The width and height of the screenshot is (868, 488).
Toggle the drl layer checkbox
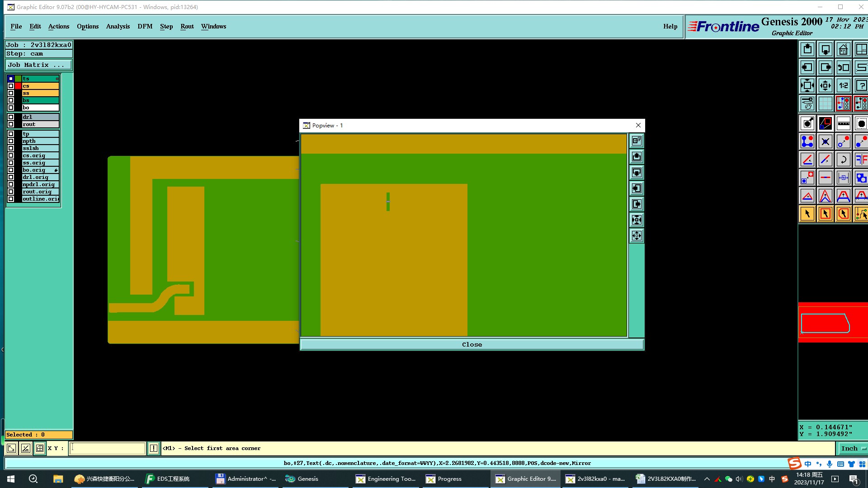(x=11, y=117)
